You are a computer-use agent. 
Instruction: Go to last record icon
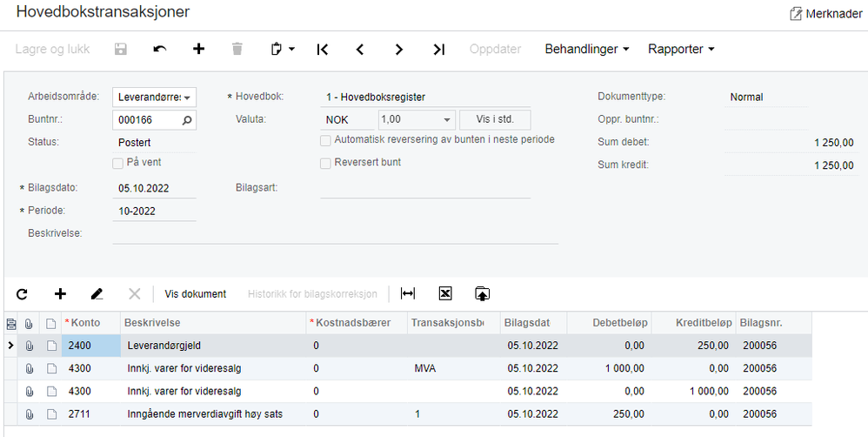438,50
